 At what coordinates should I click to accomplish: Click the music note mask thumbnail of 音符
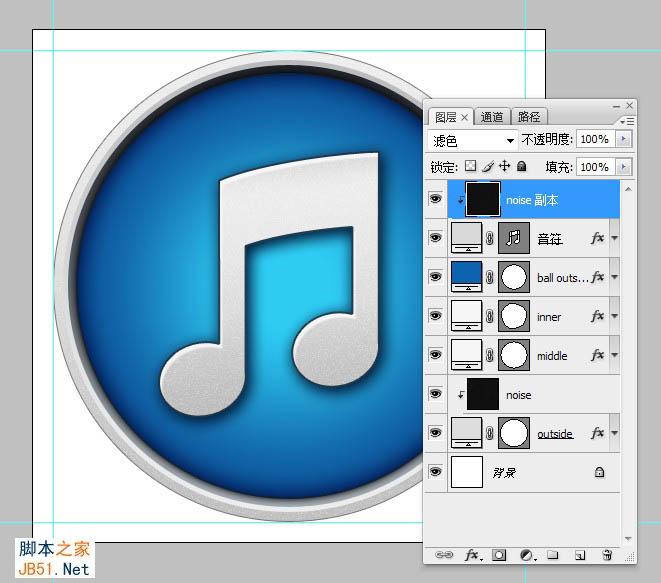point(514,238)
